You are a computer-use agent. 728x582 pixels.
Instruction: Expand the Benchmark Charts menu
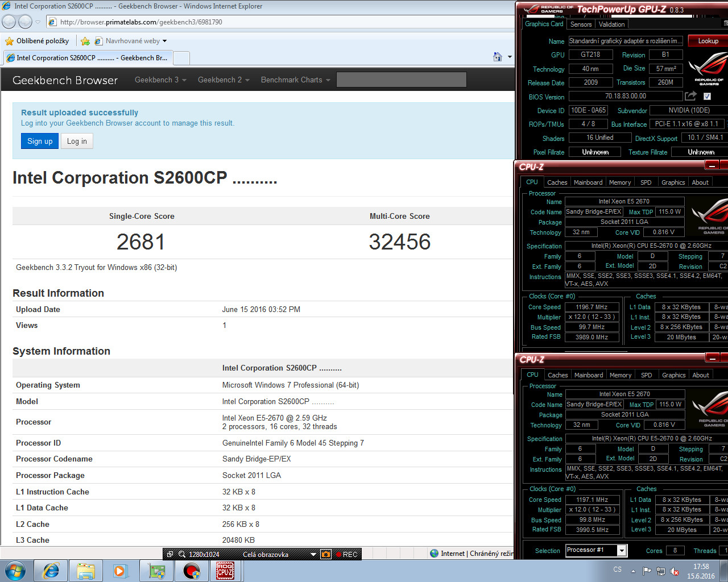[x=295, y=80]
